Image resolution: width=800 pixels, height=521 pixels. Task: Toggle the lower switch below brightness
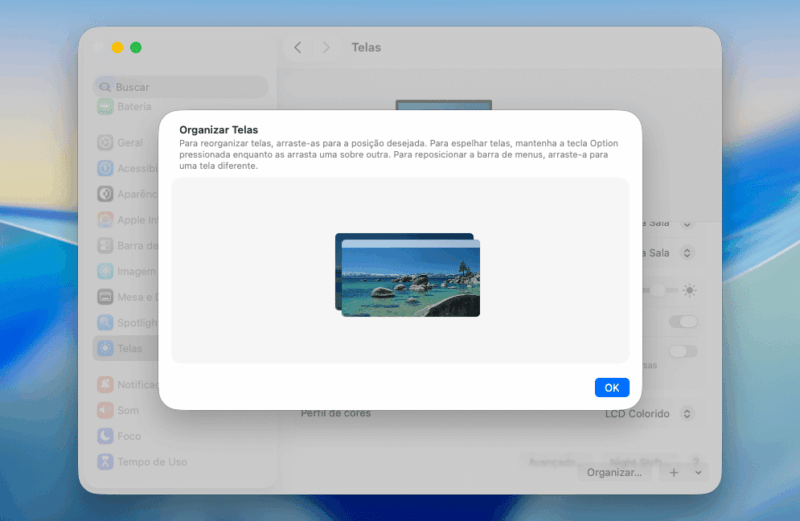pyautogui.click(x=683, y=351)
